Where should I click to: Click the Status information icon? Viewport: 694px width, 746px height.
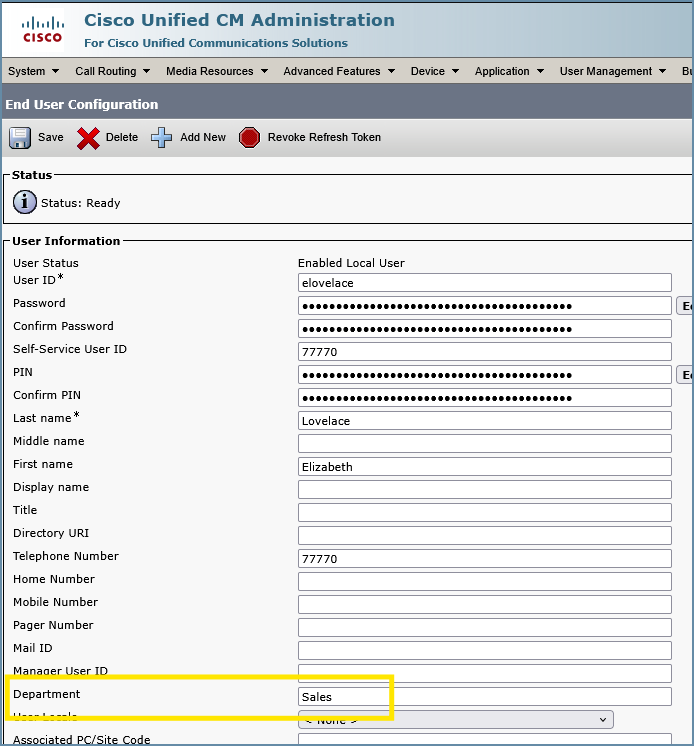coord(24,202)
